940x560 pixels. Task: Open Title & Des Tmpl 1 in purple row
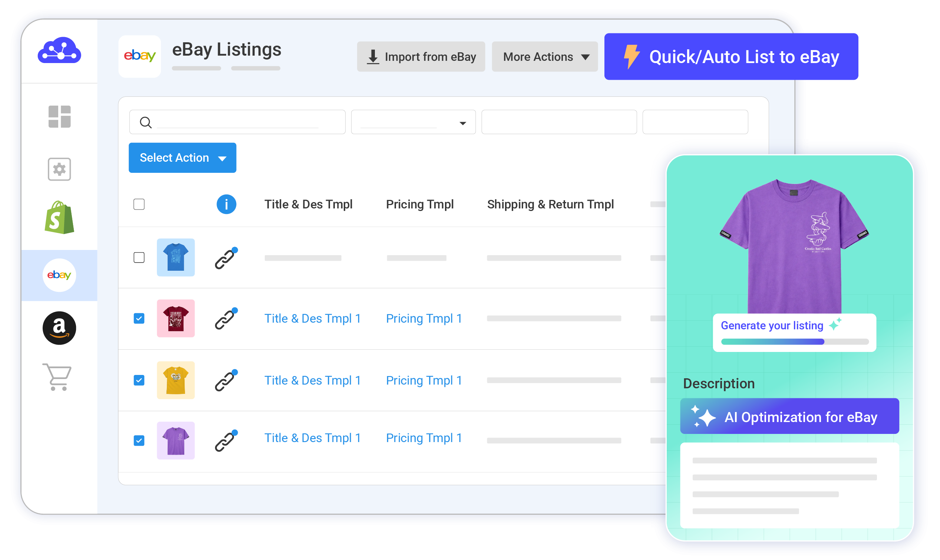pos(313,438)
